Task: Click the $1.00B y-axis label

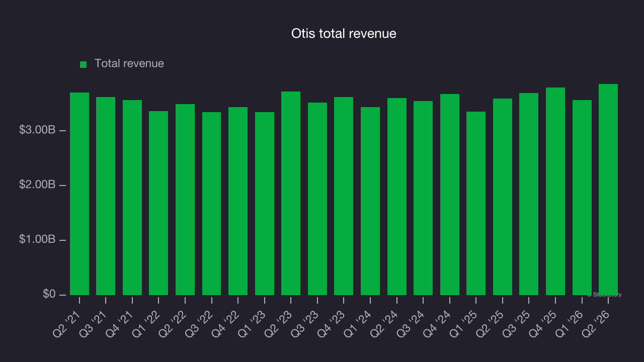Action: [37, 239]
